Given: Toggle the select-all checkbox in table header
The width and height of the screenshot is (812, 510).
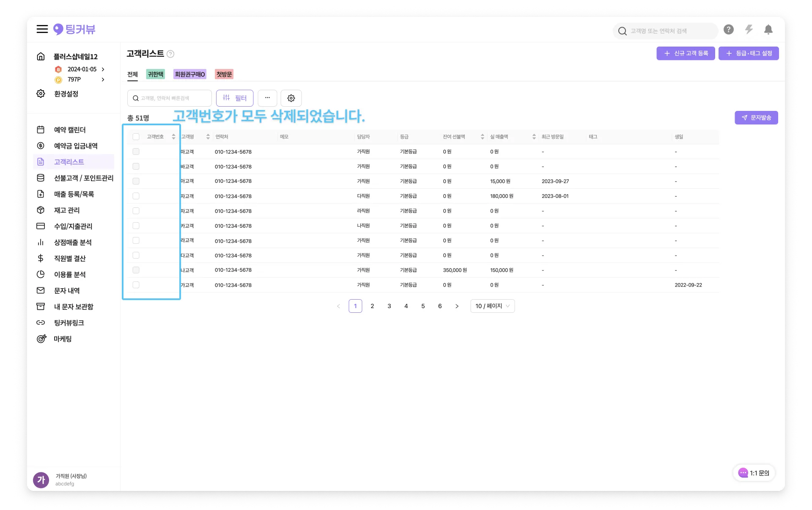Looking at the screenshot, I should coord(136,137).
